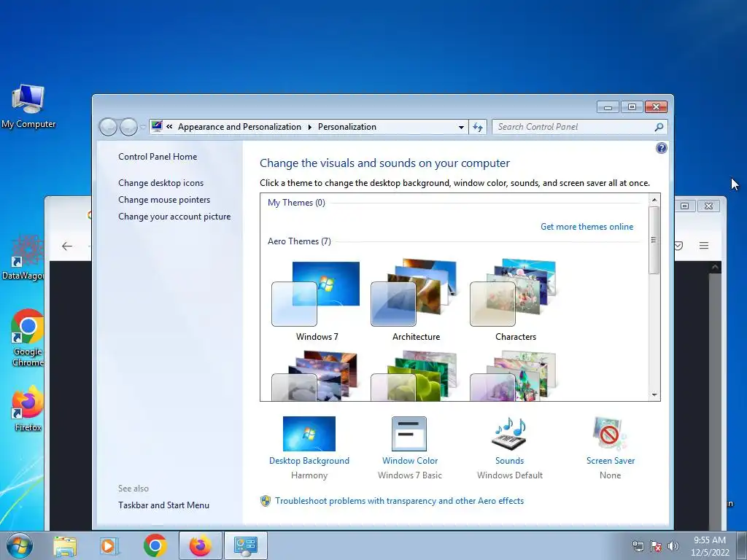Screen dimensions: 747x560
Task: Open the Start button
Action: pyautogui.click(x=20, y=545)
